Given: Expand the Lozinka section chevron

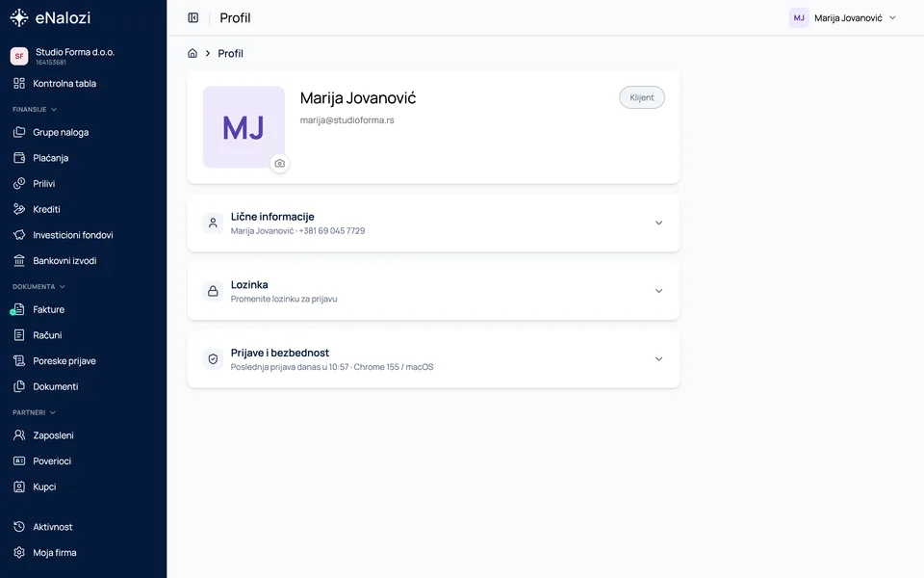Looking at the screenshot, I should [x=658, y=291].
